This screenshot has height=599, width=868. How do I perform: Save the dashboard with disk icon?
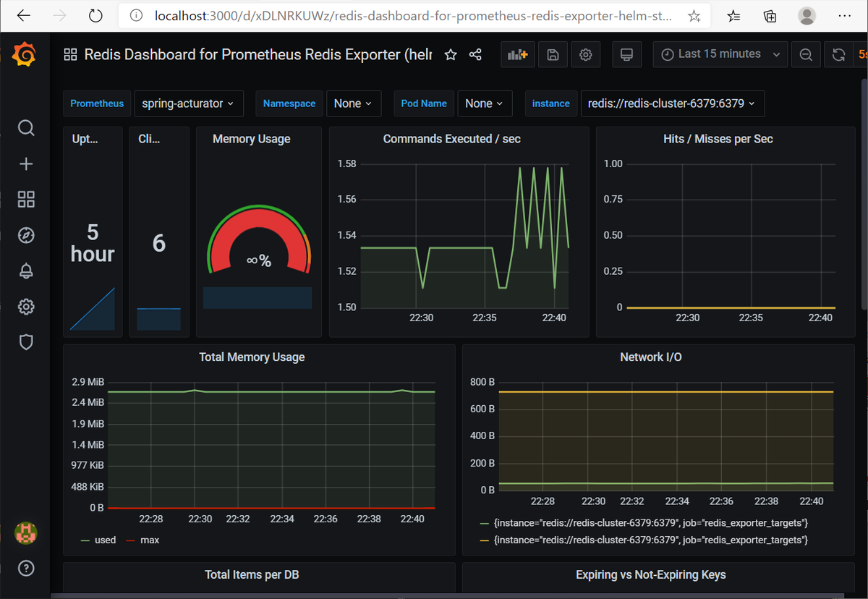[x=553, y=54]
